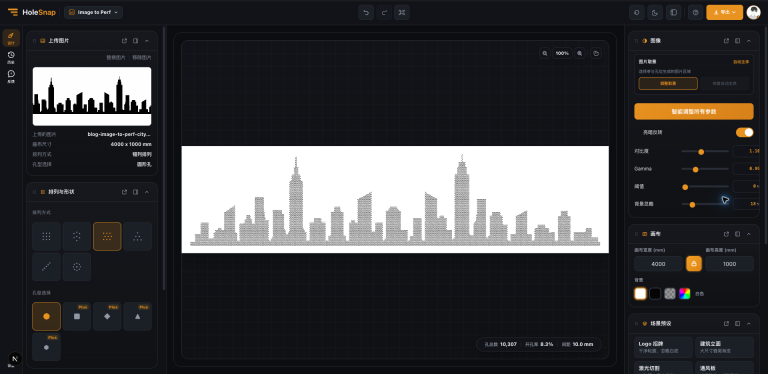Click the canvas width field showing 4000
Screen dimensions: 768x374
coord(658,264)
